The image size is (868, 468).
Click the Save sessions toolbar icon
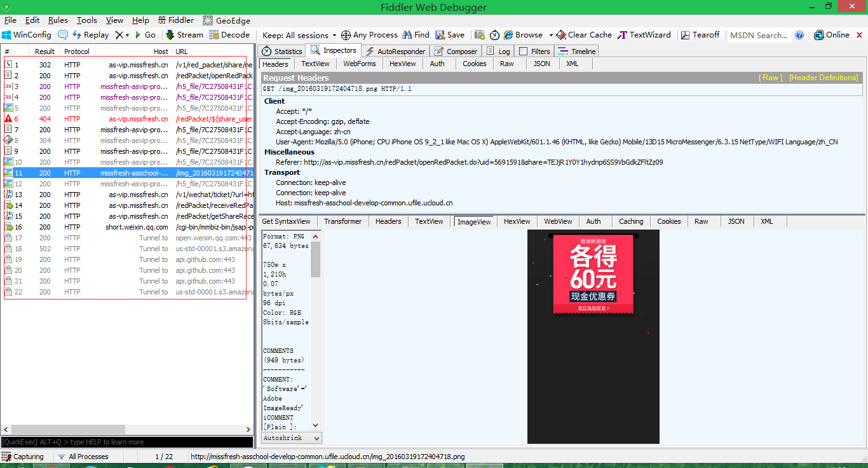[440, 35]
